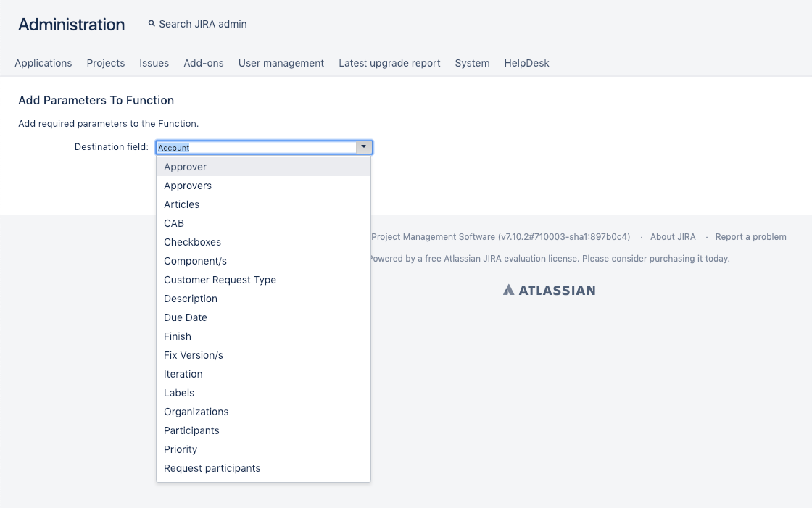Screen dimensions: 812x508
Task: Select Due Date as destination field
Action: coord(186,317)
